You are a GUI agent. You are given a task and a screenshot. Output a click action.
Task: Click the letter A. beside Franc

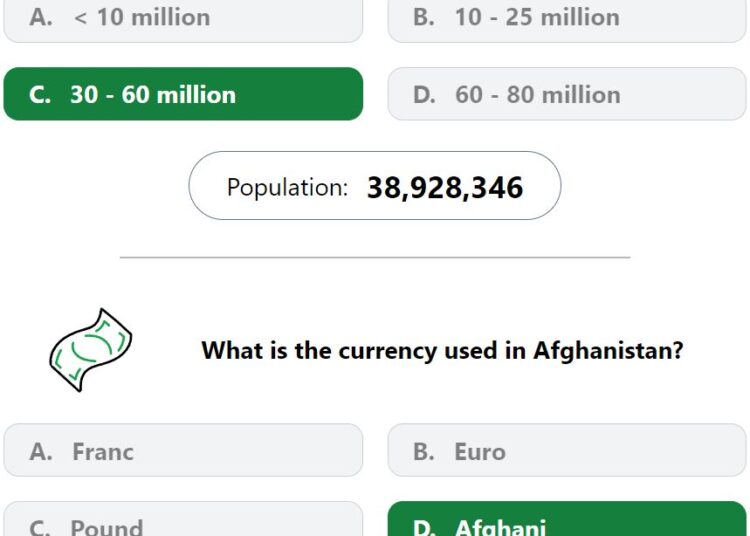pyautogui.click(x=41, y=452)
